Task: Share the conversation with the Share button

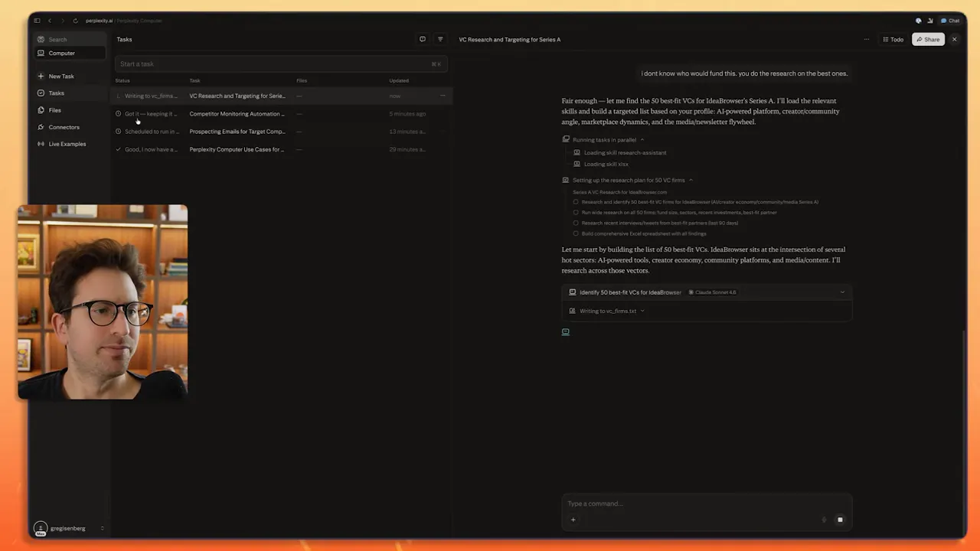Action: (928, 40)
